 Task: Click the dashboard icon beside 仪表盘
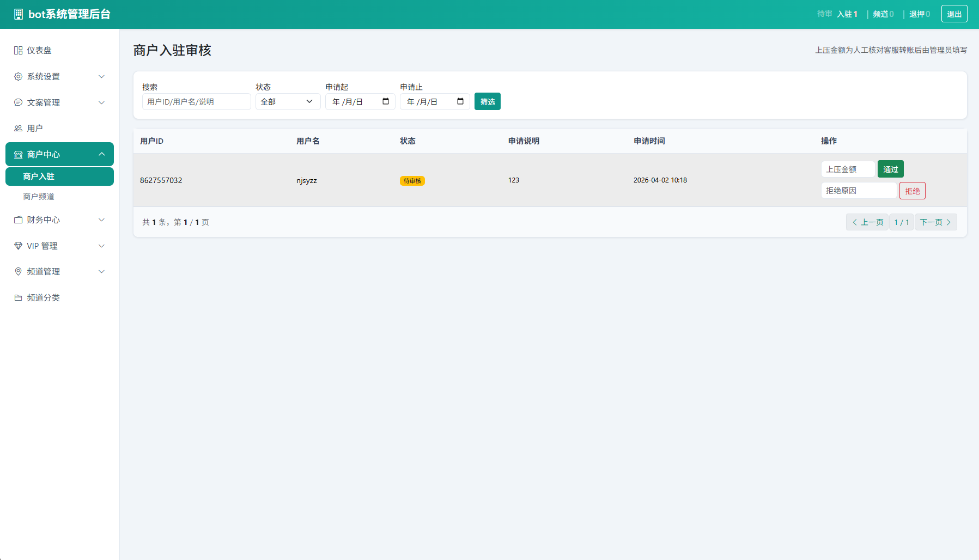tap(18, 50)
